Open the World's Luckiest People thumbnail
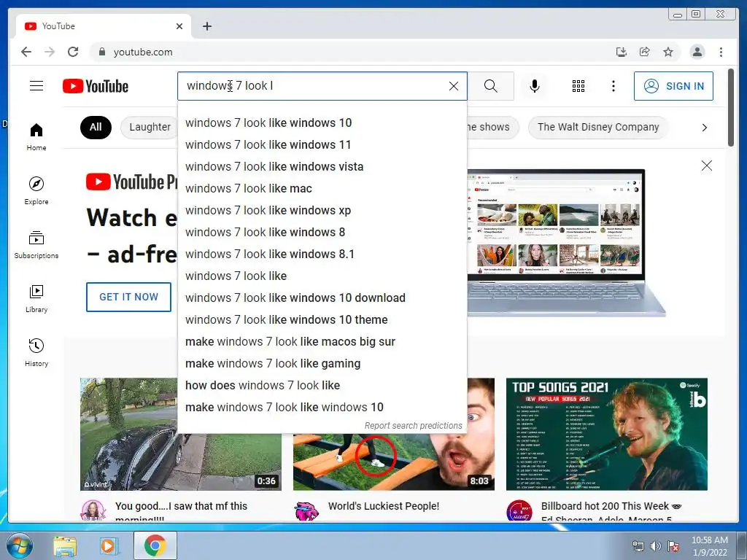747x560 pixels. (393, 462)
